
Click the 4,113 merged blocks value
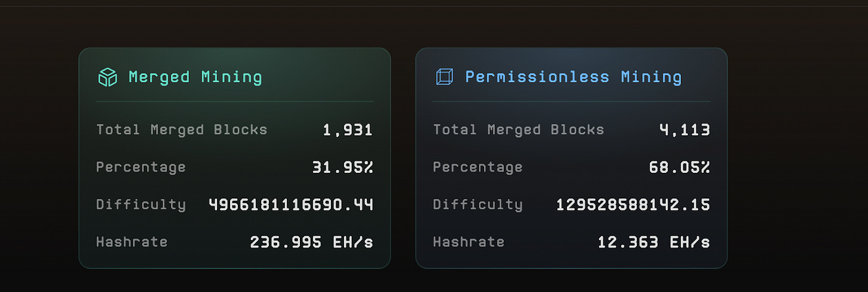point(684,130)
